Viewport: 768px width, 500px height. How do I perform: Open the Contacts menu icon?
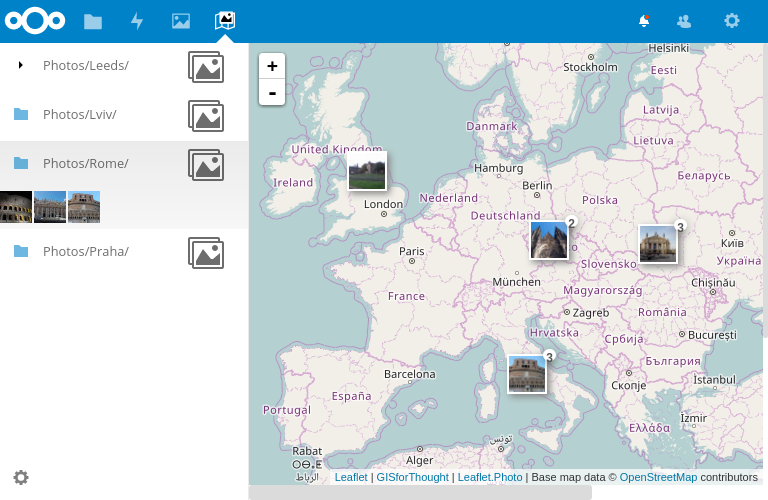pos(684,21)
